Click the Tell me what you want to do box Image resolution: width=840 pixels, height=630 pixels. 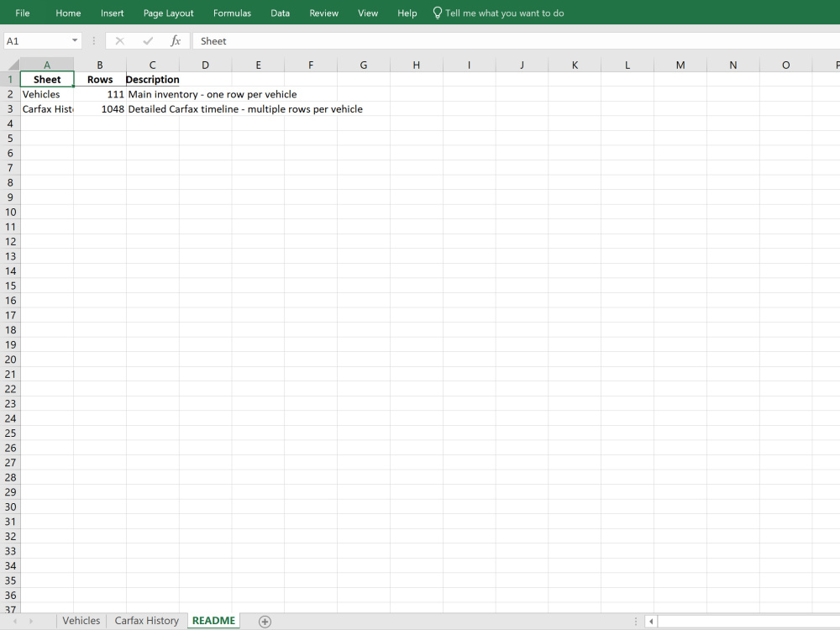click(x=504, y=13)
